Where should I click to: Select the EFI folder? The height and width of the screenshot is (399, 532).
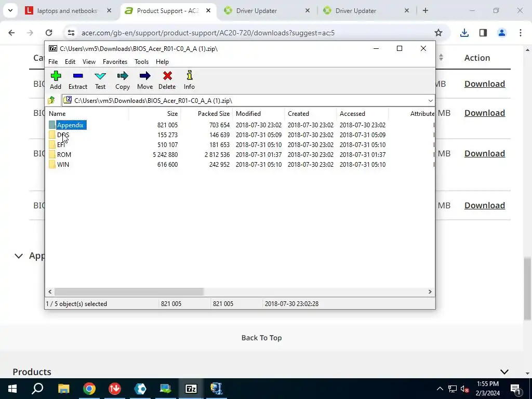61,145
